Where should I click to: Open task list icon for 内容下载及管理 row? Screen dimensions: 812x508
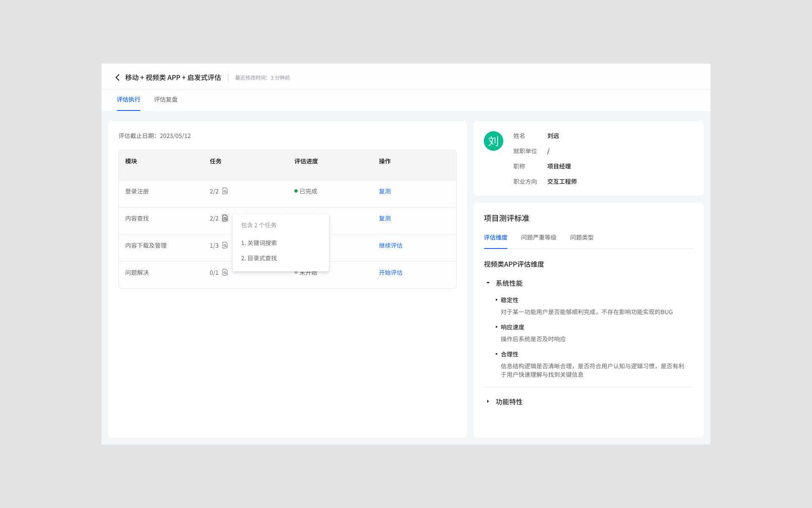225,246
